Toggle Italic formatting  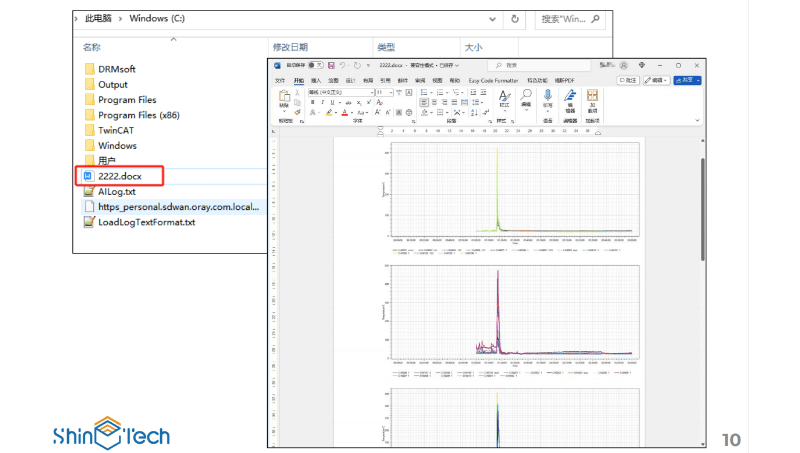pyautogui.click(x=322, y=103)
